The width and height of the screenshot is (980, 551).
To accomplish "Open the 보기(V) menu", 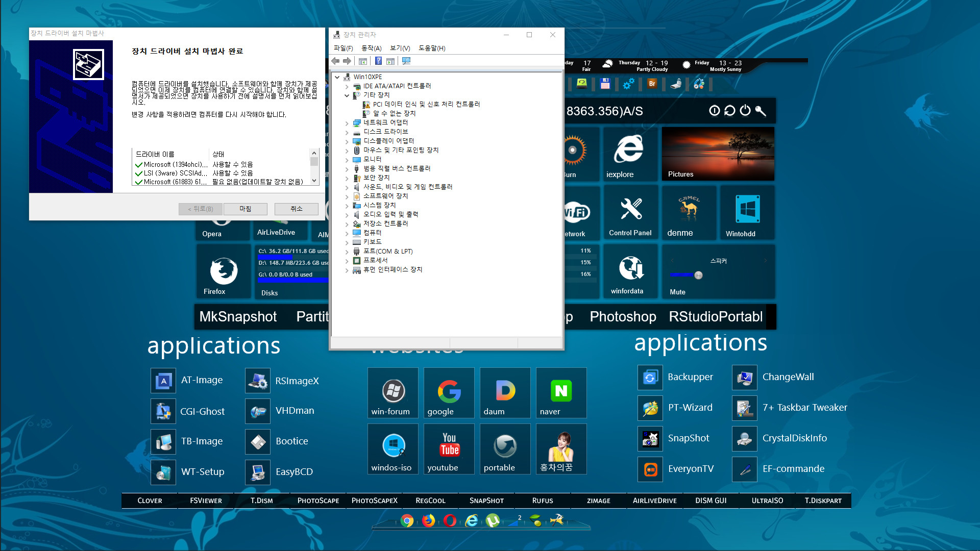I will pyautogui.click(x=400, y=48).
